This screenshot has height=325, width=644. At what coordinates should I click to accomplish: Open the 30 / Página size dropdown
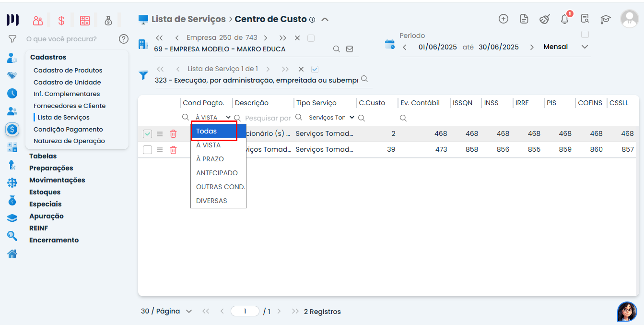tap(166, 312)
